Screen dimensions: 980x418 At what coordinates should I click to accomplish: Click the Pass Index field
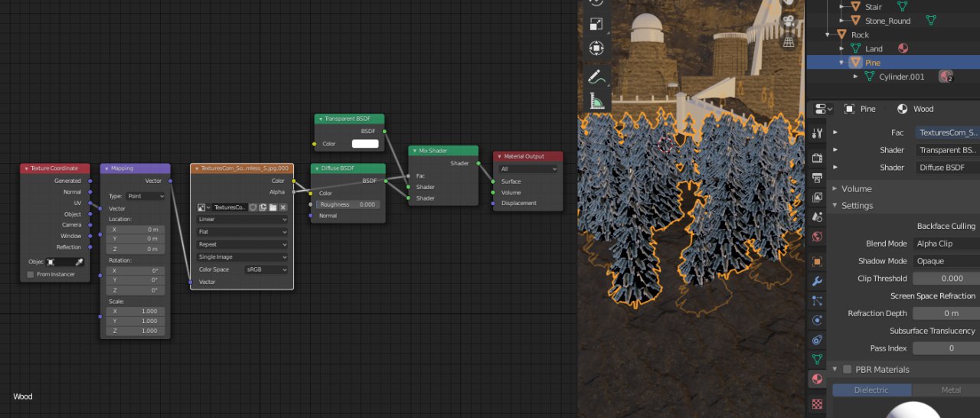[x=946, y=348]
